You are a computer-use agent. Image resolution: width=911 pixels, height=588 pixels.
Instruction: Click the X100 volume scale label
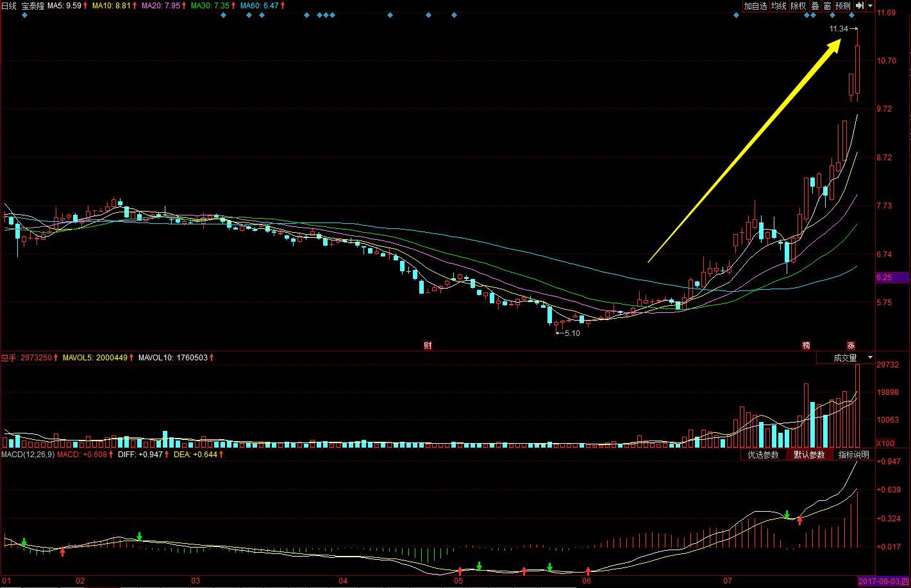pyautogui.click(x=885, y=444)
